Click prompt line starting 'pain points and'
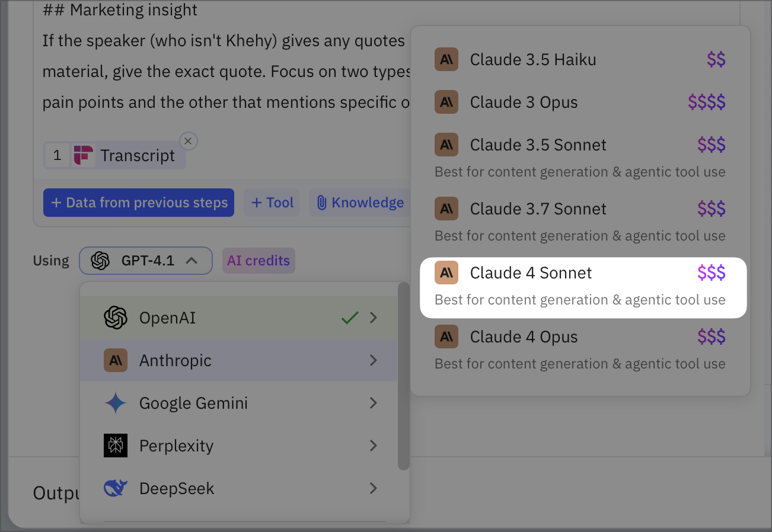 (226, 102)
